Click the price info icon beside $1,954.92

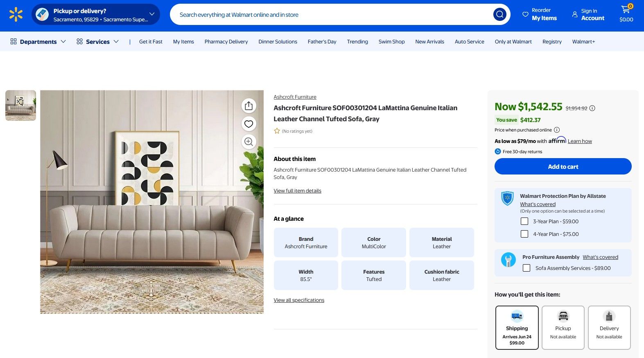592,108
